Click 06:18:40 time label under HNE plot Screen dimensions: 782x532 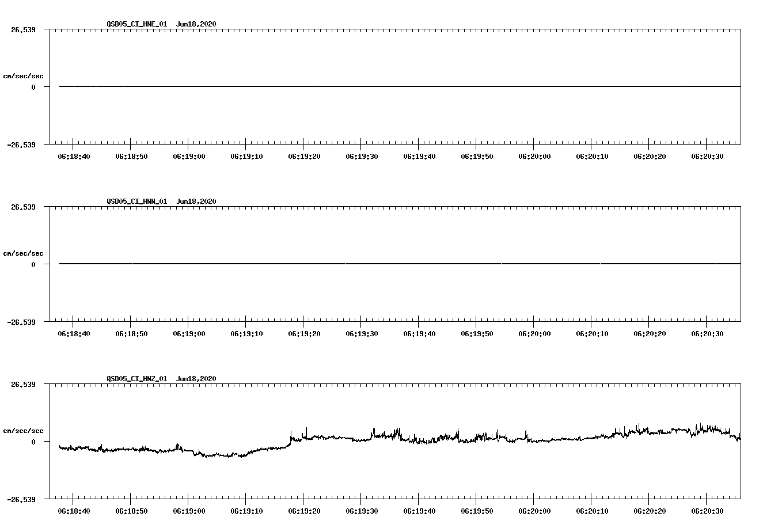click(74, 157)
